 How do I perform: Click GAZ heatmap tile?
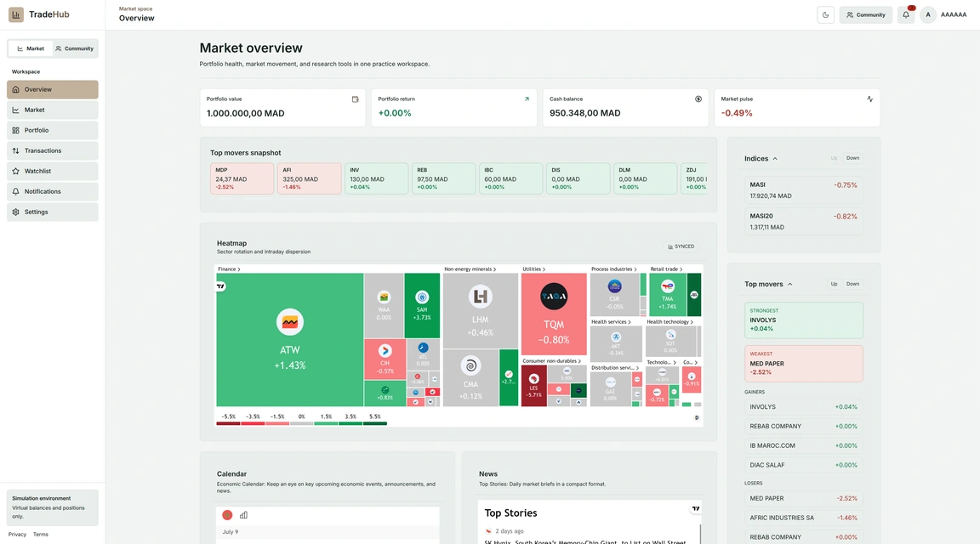coord(610,390)
